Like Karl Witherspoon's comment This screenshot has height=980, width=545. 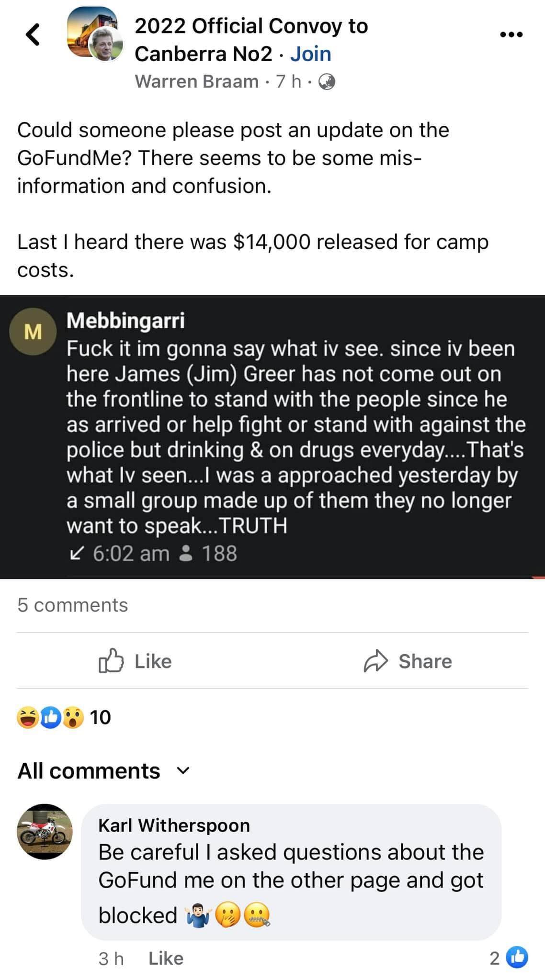click(x=166, y=958)
